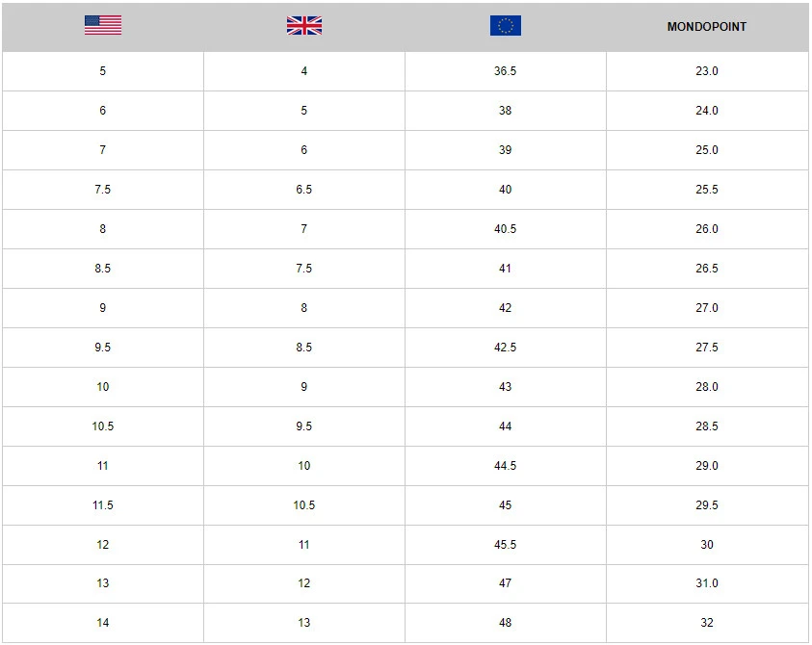Image resolution: width=812 pixels, height=645 pixels.
Task: Click the UK size 8.5 cell
Action: pyautogui.click(x=304, y=348)
